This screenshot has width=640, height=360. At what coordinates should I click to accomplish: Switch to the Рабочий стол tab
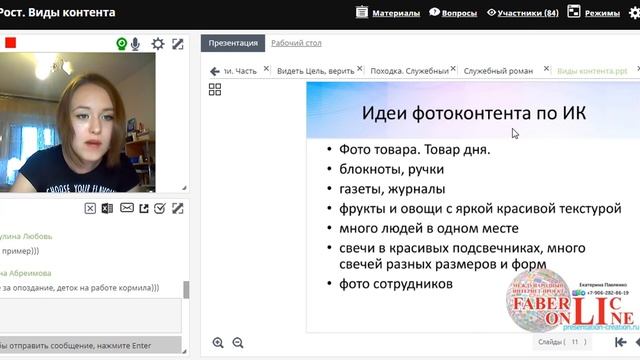point(296,43)
